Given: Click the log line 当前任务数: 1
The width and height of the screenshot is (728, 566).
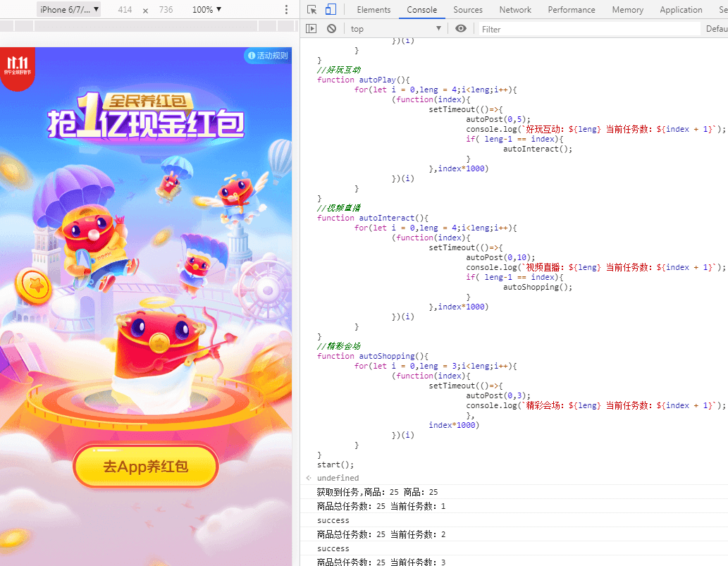Looking at the screenshot, I should click(x=381, y=506).
